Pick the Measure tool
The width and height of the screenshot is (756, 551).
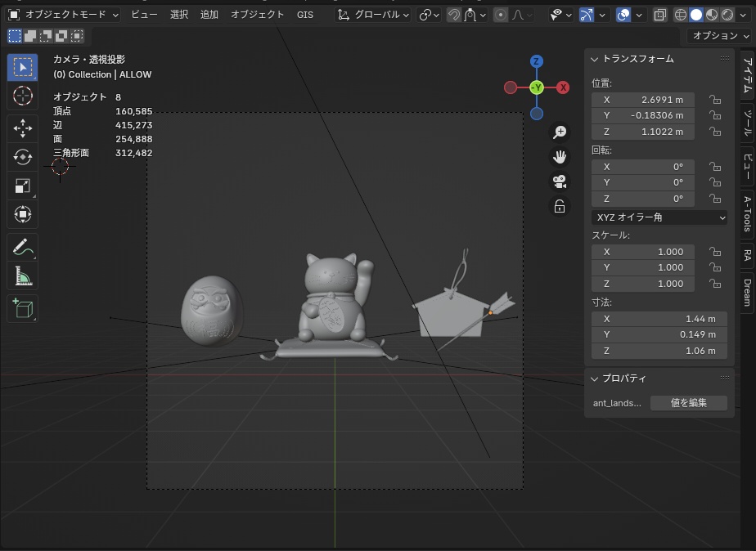[23, 276]
